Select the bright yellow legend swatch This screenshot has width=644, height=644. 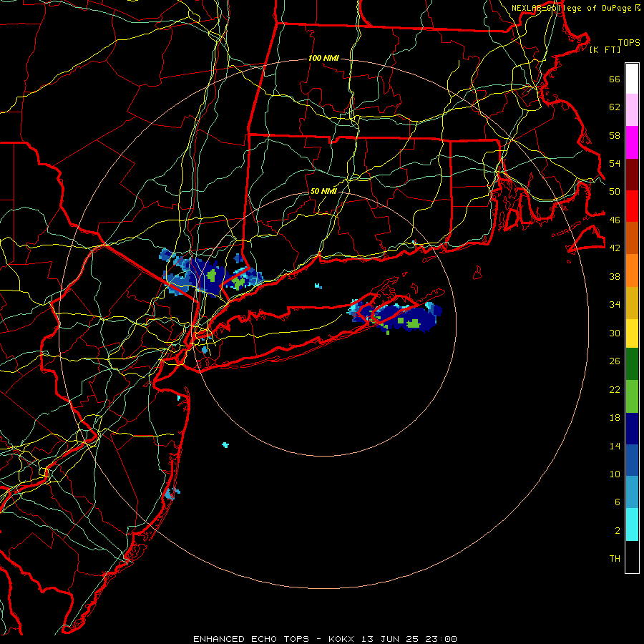[632, 333]
